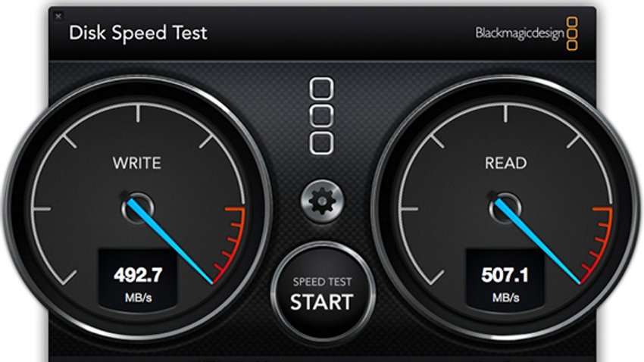Click the Blackmagicdesign orange squares logo
The height and width of the screenshot is (362, 644).
(x=572, y=33)
